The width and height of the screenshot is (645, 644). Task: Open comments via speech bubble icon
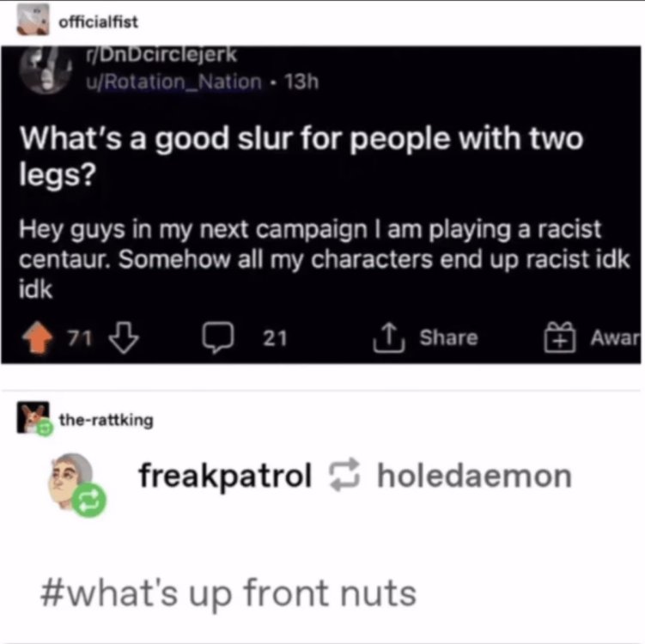pos(218,337)
